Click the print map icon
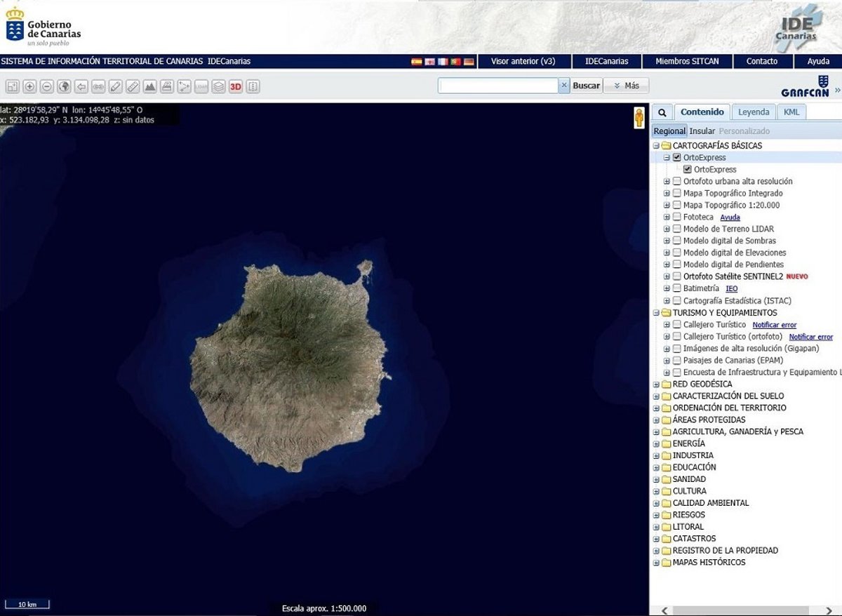 point(167,86)
